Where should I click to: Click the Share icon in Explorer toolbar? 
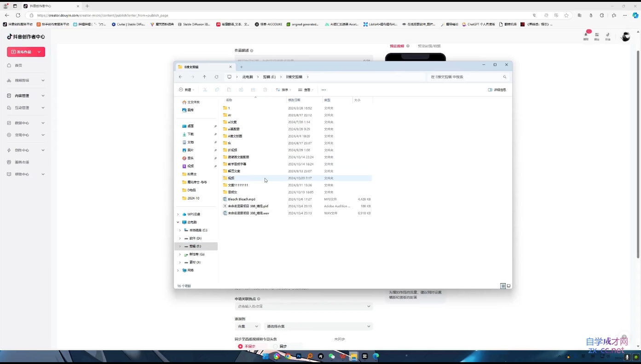(x=253, y=90)
